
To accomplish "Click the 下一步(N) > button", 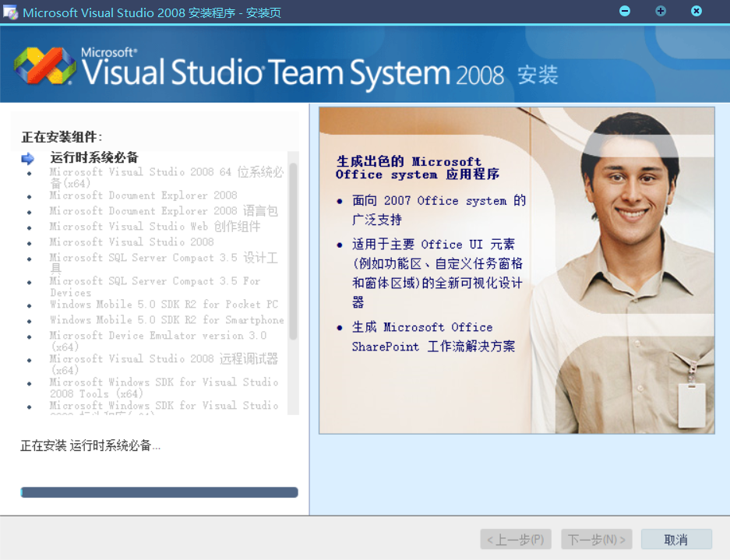I will coord(597,539).
